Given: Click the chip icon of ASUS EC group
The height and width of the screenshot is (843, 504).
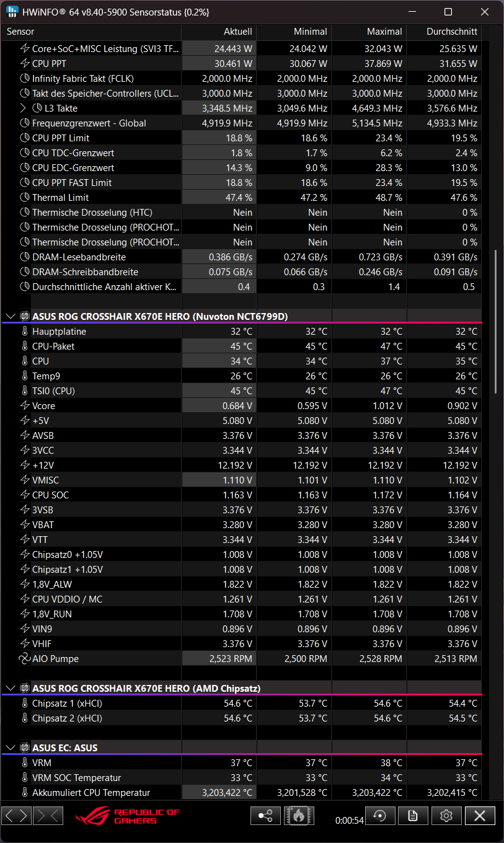Looking at the screenshot, I should pos(25,748).
